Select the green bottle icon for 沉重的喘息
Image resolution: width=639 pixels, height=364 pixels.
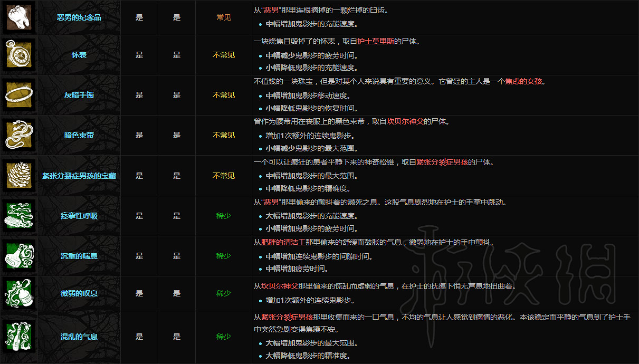coord(18,256)
